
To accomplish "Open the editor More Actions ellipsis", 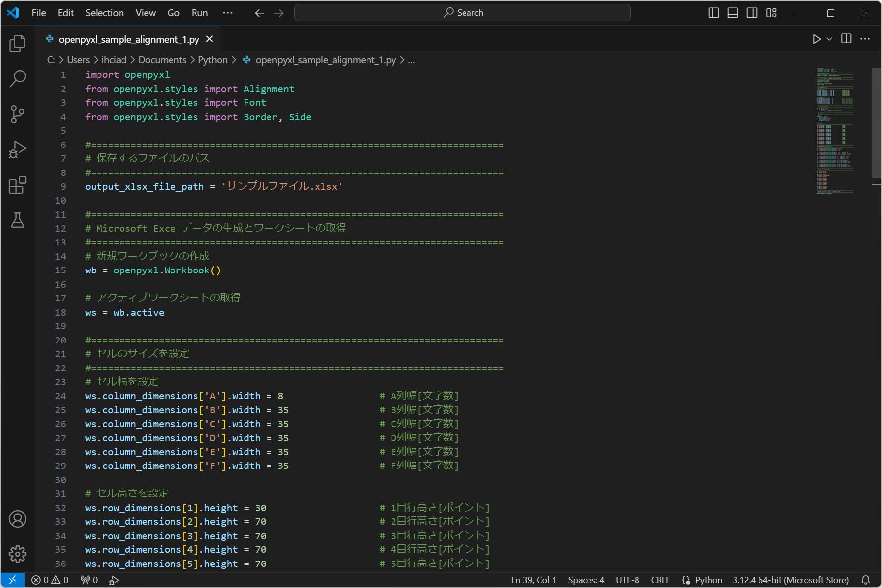I will click(x=865, y=39).
